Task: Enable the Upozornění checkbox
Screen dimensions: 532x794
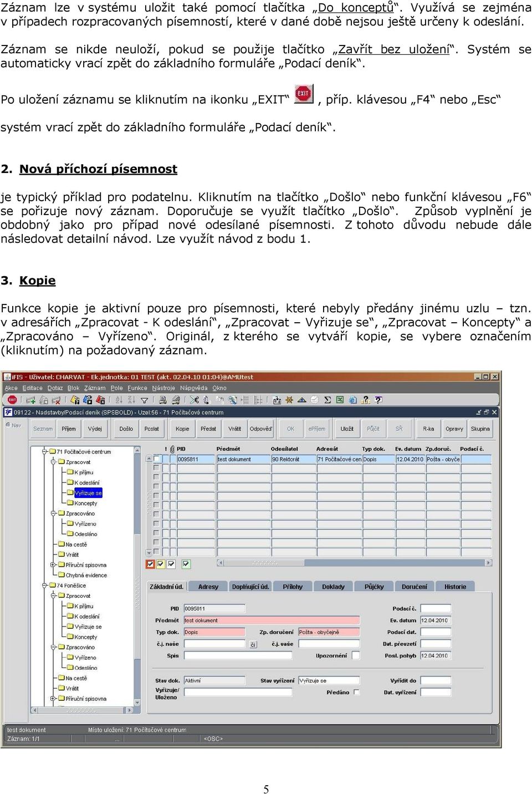Action: click(x=355, y=655)
